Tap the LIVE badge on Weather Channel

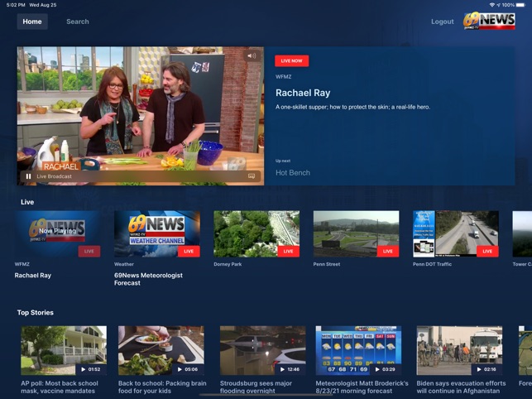[x=189, y=252]
